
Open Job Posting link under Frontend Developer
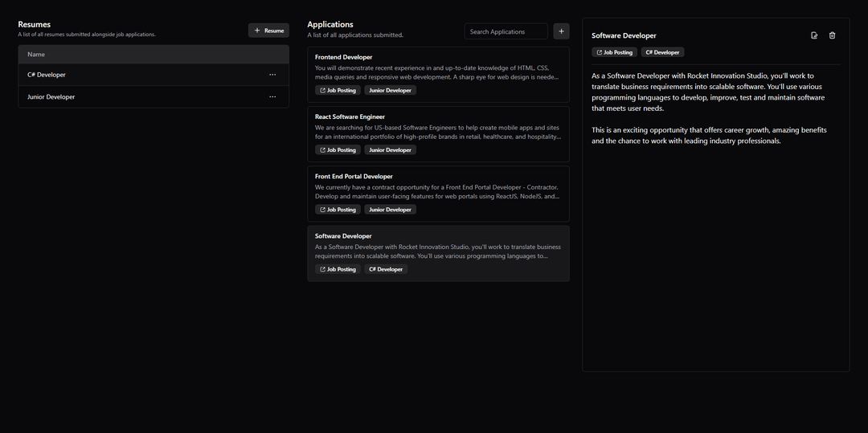point(338,91)
